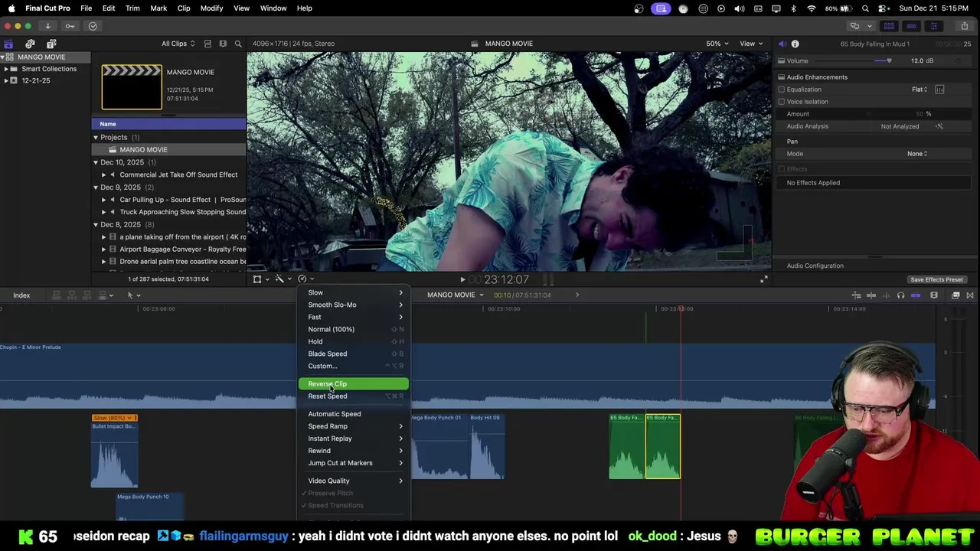Open the Apple menu
The height and width of the screenshot is (551, 980).
[x=11, y=8]
